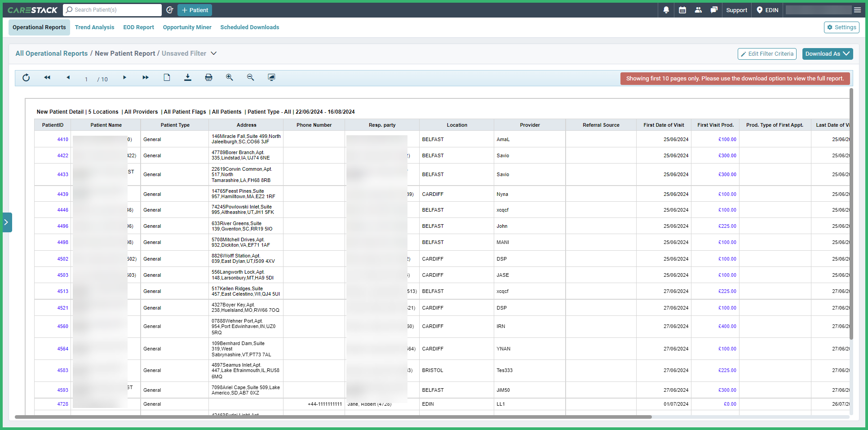The height and width of the screenshot is (430, 868).
Task: Open patient ID 4728
Action: tap(63, 404)
